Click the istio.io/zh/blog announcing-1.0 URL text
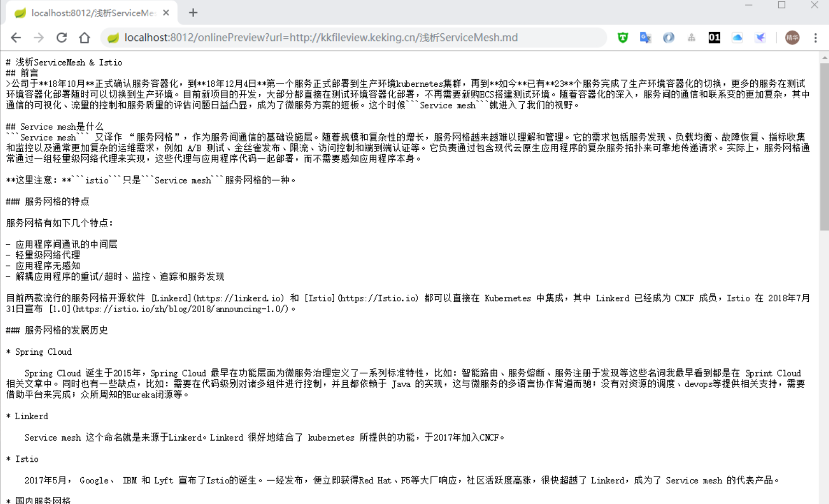The image size is (829, 504). point(181,309)
